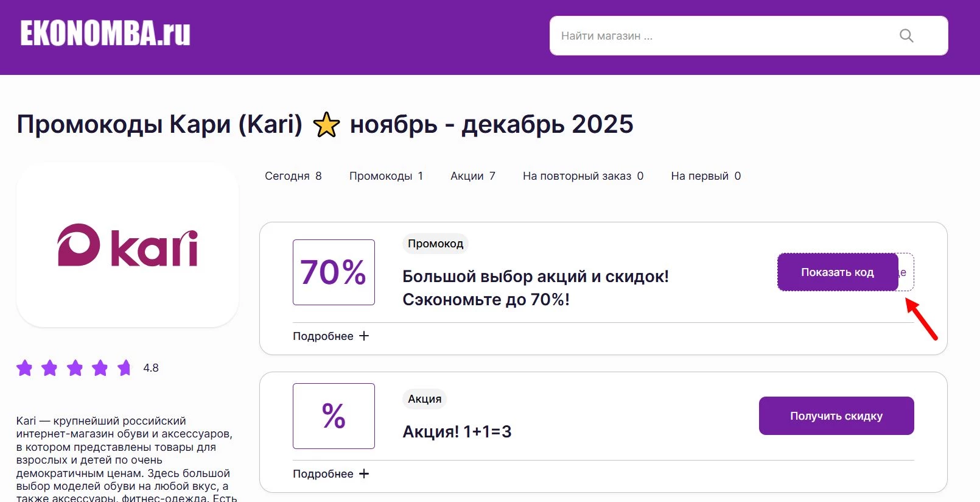Click the Найти магазин search field
Viewport: 980px width, 502px height.
[x=700, y=36]
